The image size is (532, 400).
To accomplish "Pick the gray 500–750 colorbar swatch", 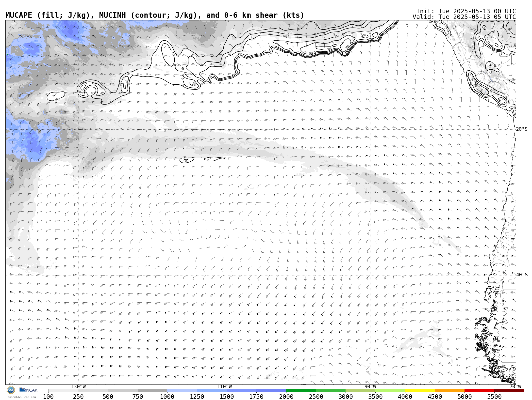I will pos(123,391).
